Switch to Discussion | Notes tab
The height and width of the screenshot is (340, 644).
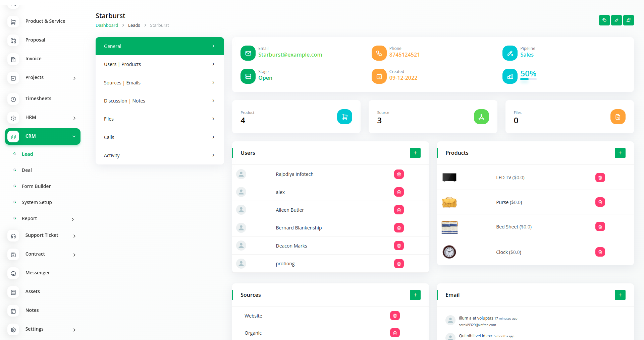pos(159,101)
